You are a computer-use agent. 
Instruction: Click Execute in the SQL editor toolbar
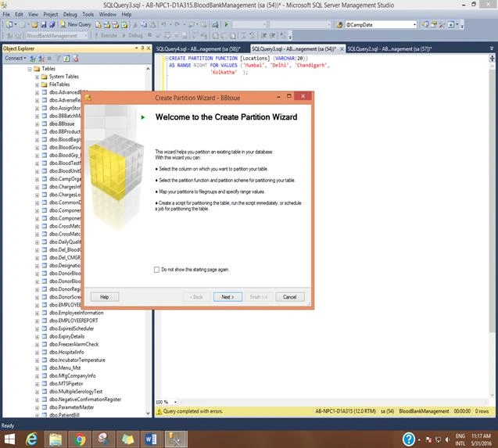tap(106, 35)
